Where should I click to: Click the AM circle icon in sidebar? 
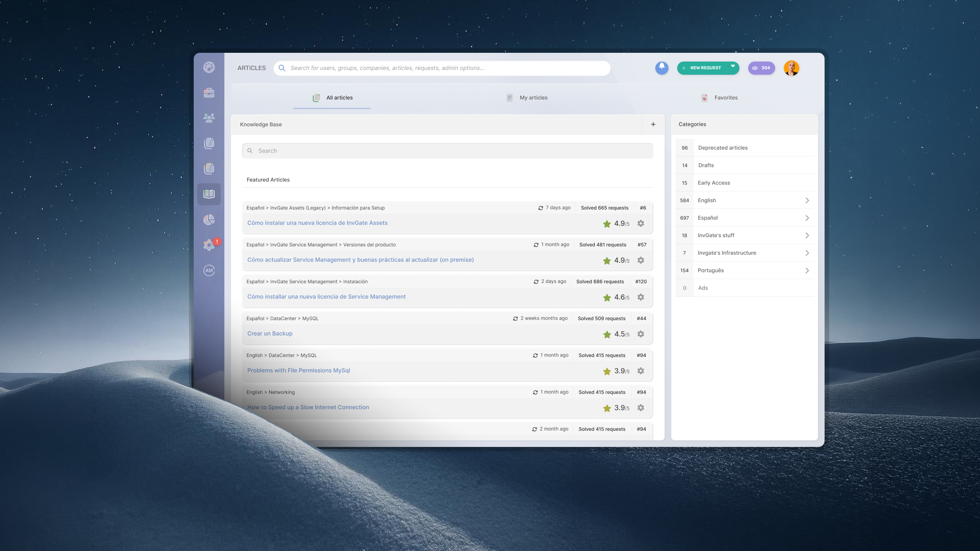209,271
